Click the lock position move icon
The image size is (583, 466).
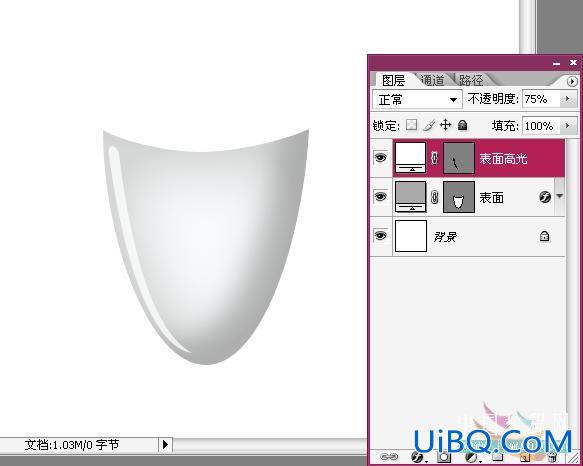pos(445,125)
